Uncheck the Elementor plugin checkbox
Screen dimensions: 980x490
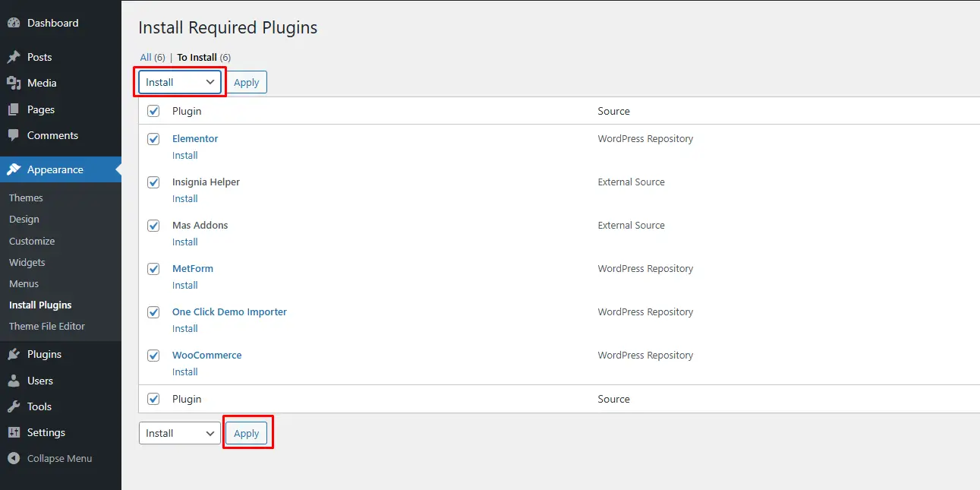click(154, 139)
